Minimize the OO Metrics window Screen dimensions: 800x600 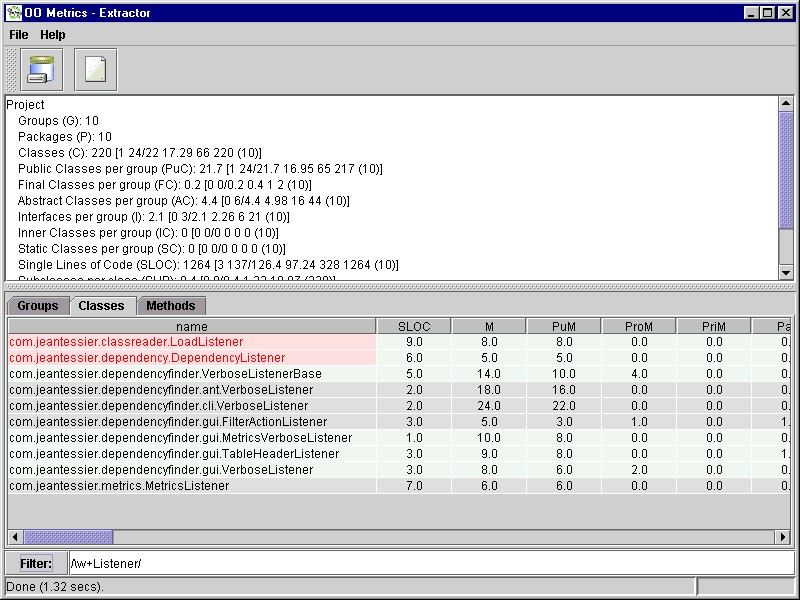coord(751,13)
